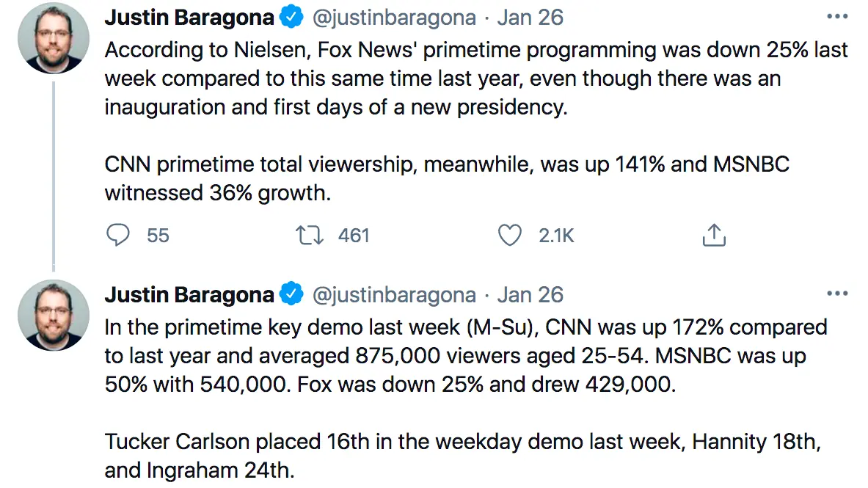The height and width of the screenshot is (488, 868).
Task: Open more options on the Nielsen tweet
Action: pos(837,17)
